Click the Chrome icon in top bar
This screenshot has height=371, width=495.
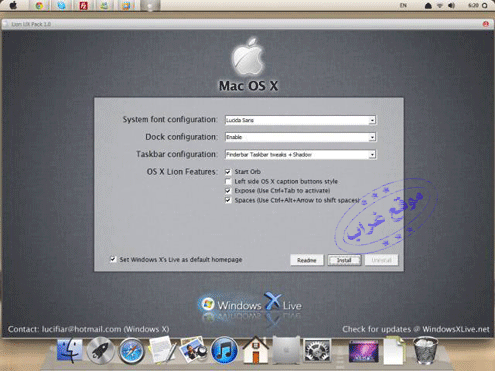pos(39,6)
